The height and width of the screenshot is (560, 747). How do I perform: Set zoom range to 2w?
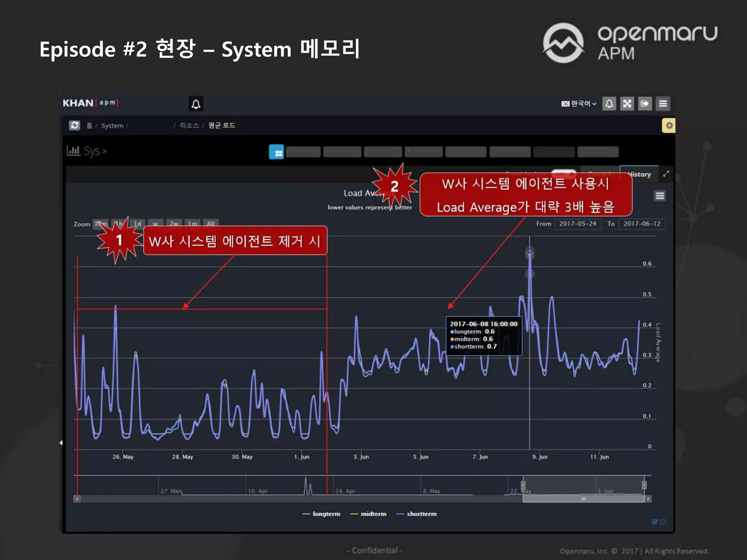click(174, 223)
